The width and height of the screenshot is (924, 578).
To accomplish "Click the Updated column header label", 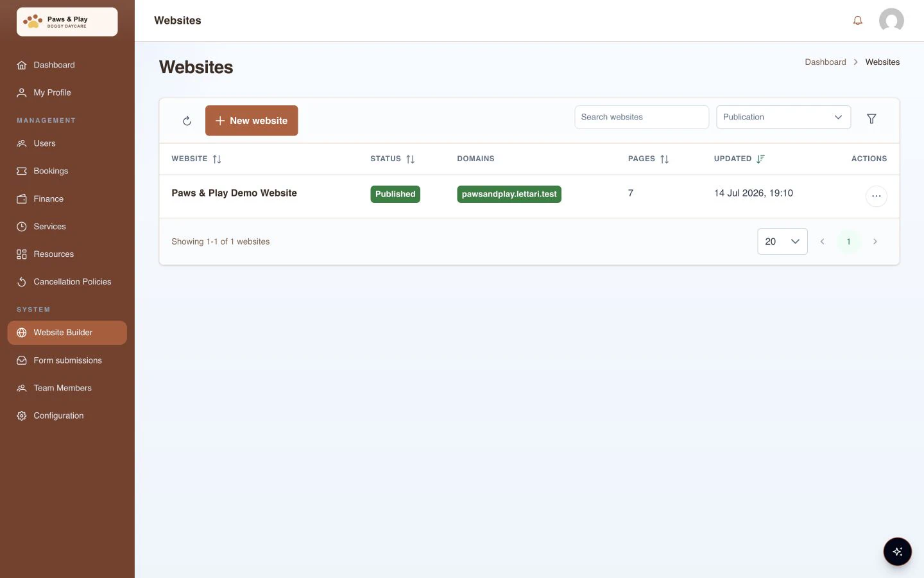I will (733, 159).
